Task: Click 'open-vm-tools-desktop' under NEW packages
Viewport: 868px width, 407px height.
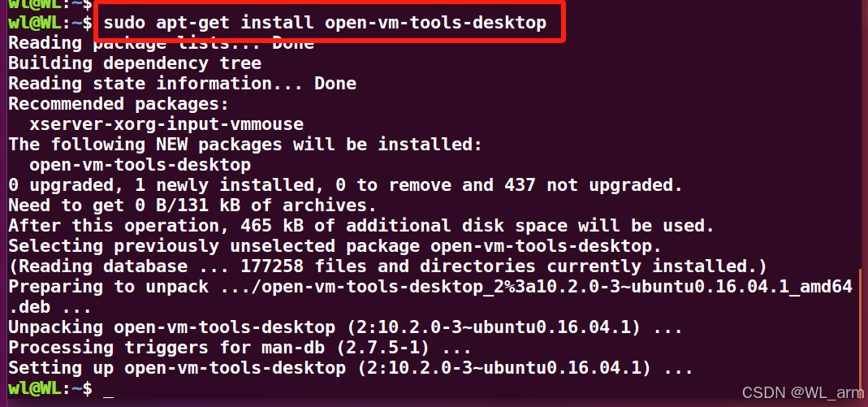Action: pyautogui.click(x=140, y=164)
